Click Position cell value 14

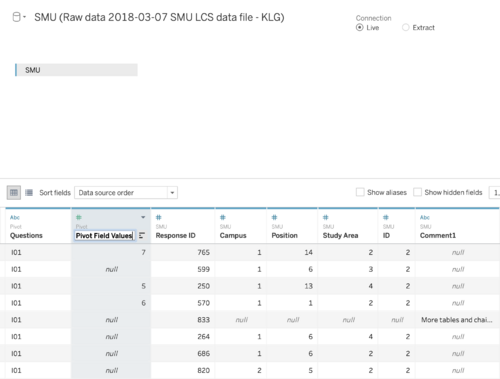[x=292, y=252]
